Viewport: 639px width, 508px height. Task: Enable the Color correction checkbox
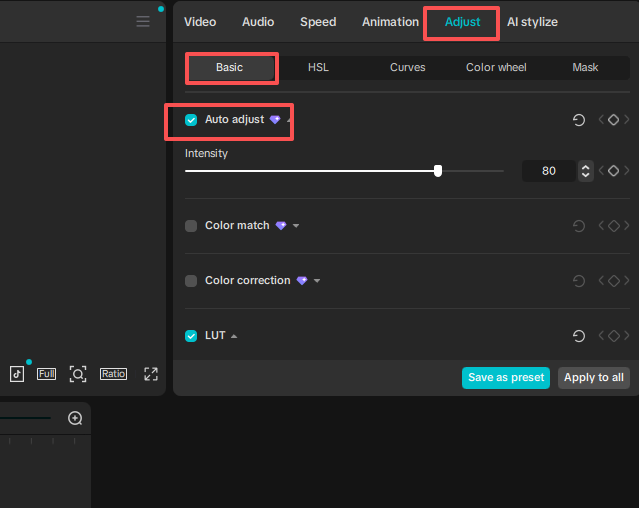coord(191,281)
